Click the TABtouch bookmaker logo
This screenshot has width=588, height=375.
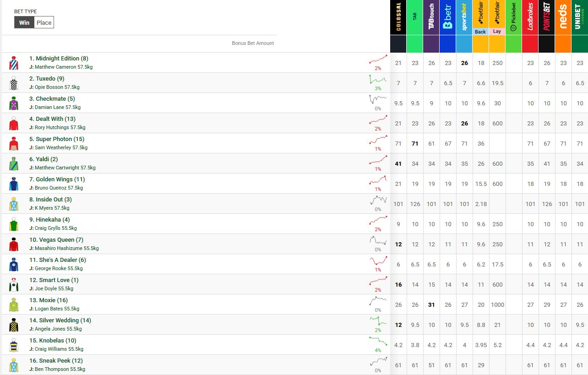431,17
